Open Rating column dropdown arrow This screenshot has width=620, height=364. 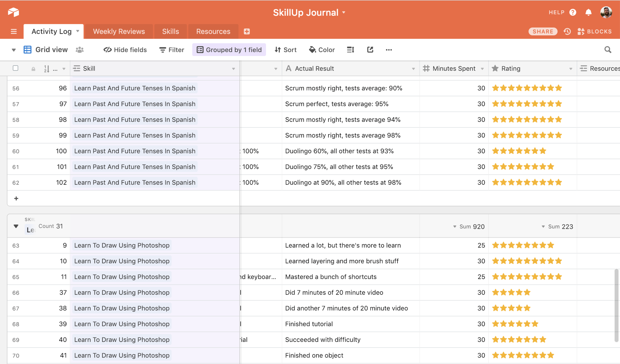[571, 69]
